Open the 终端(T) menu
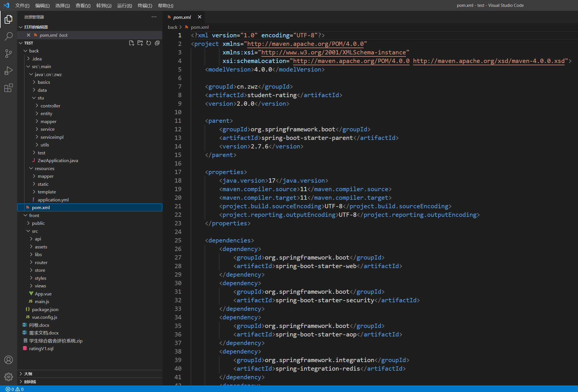The width and height of the screenshot is (578, 392). 145,5
